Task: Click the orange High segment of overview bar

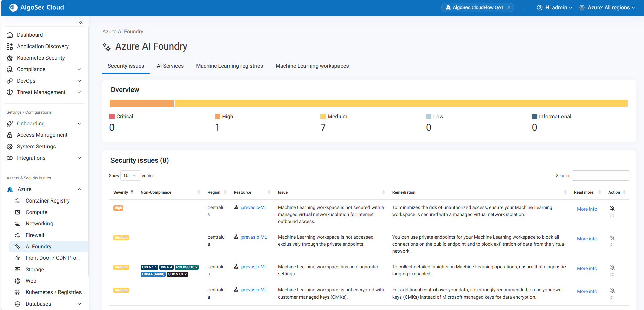Action: 142,103
